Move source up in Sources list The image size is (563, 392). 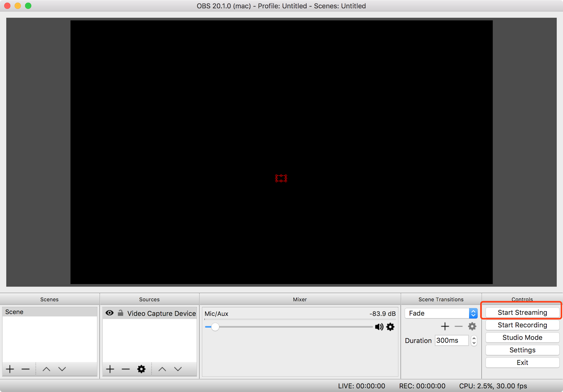(162, 369)
